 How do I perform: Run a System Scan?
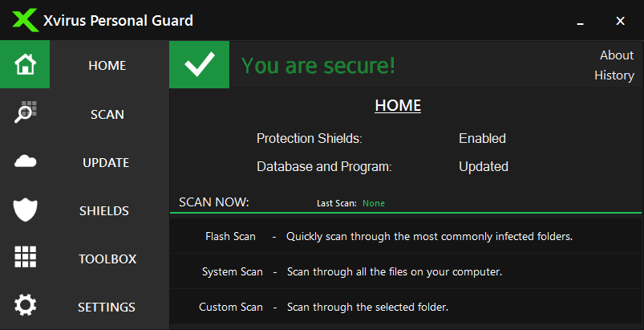(233, 271)
